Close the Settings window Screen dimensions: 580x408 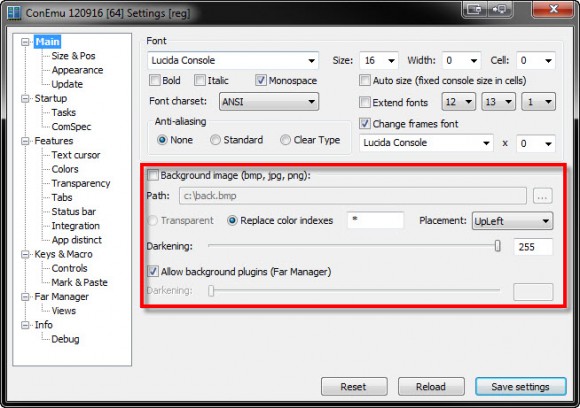tap(553, 9)
